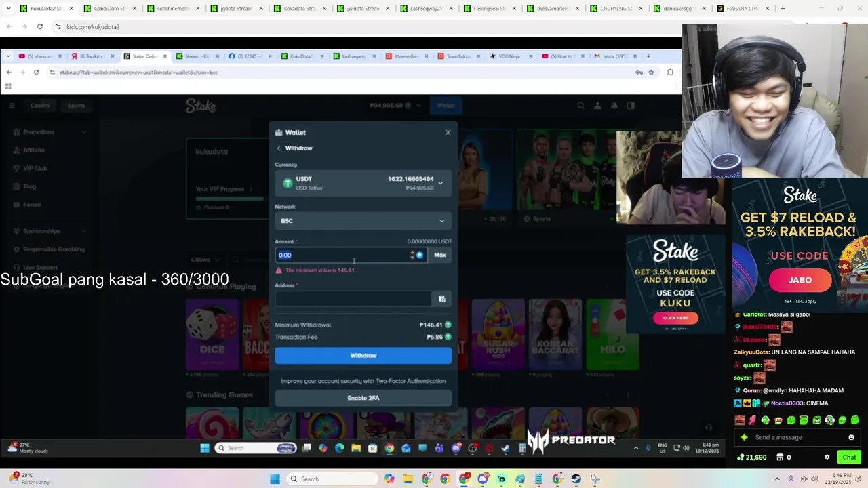Screen dimensions: 868x488
Task: Expand Promotions in the sidebar
Action: [x=51, y=132]
